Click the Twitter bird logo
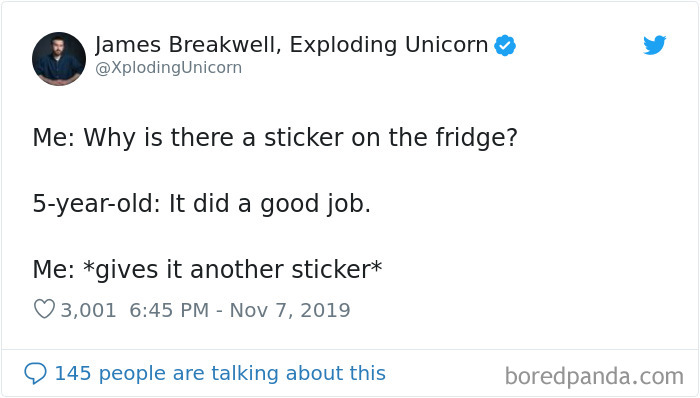 click(654, 45)
